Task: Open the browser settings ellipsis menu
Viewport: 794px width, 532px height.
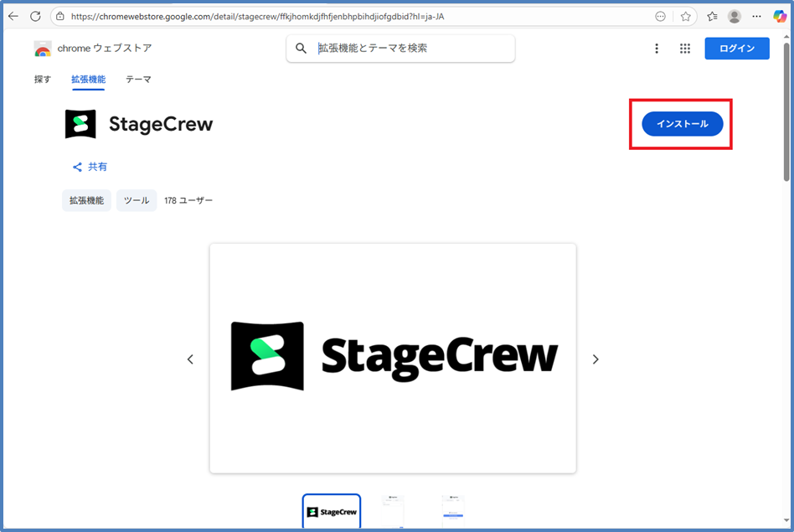Action: pos(756,16)
